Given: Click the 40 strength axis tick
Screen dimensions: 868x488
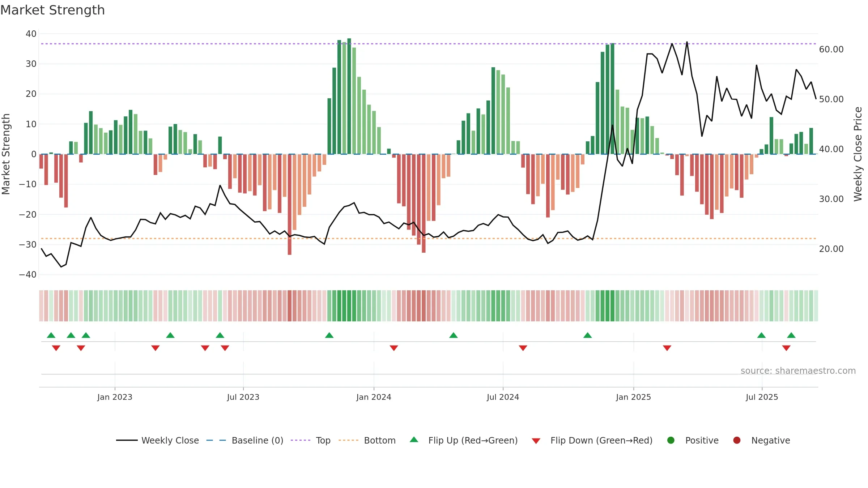Looking at the screenshot, I should click(x=31, y=34).
